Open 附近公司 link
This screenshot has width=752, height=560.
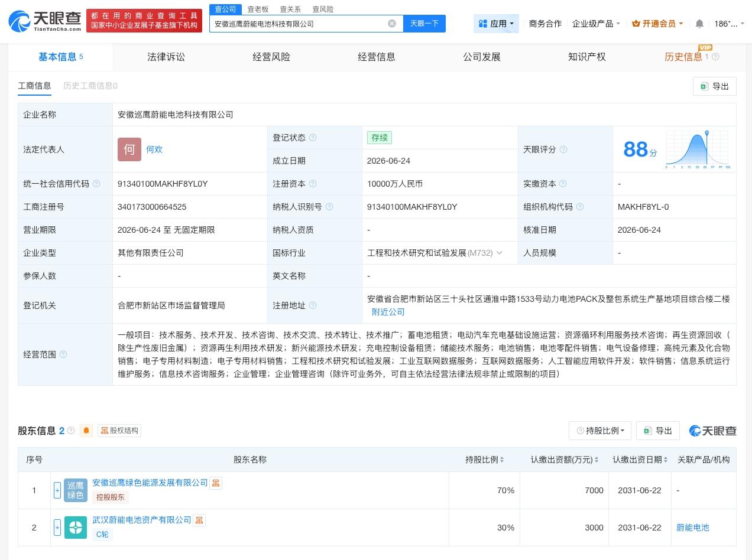point(388,312)
